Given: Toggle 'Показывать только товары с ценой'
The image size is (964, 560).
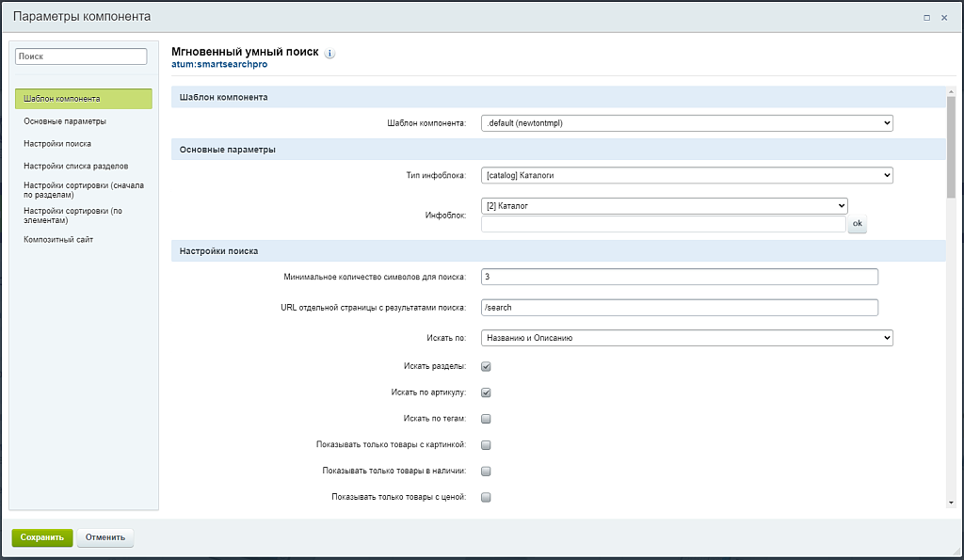Looking at the screenshot, I should (x=487, y=498).
